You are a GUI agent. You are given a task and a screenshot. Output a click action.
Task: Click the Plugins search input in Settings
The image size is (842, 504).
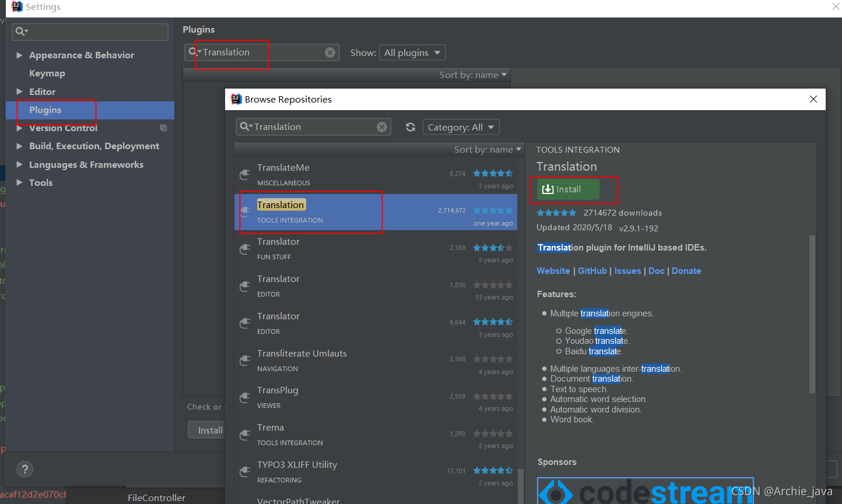262,52
